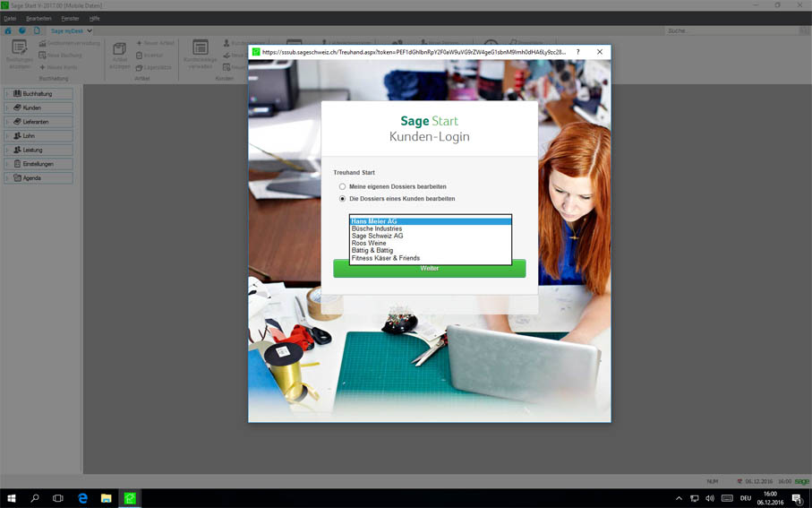Image resolution: width=812 pixels, height=508 pixels.
Task: Open Task View from the taskbar
Action: pyautogui.click(x=58, y=498)
